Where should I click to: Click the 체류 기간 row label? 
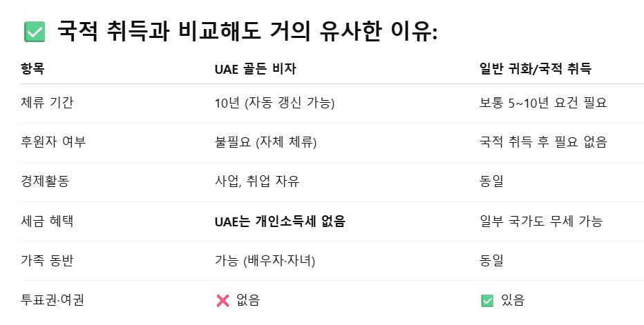[47, 103]
